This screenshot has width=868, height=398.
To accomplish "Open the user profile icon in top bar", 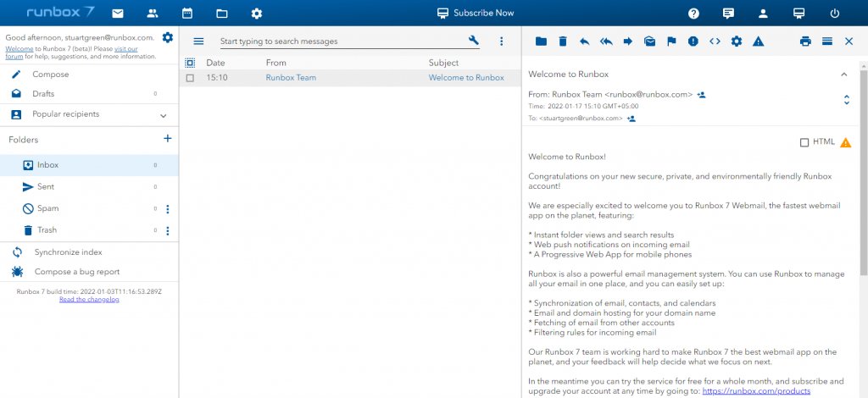I will (x=763, y=14).
